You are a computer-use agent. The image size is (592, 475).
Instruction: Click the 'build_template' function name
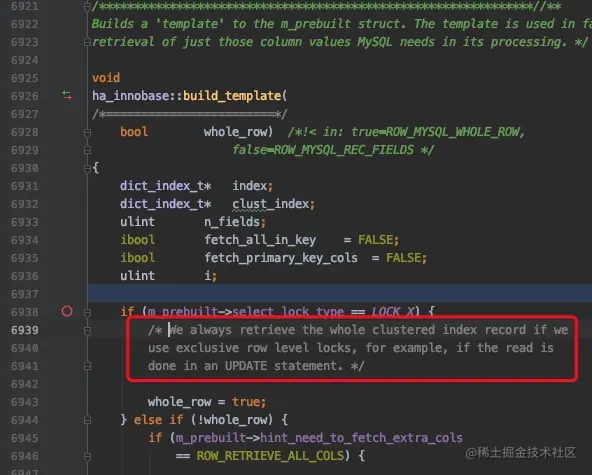[x=232, y=96]
